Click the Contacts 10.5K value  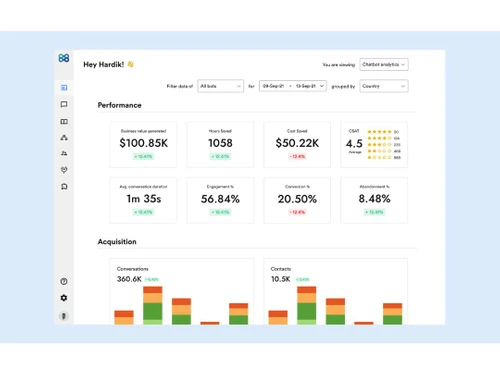[x=280, y=279]
